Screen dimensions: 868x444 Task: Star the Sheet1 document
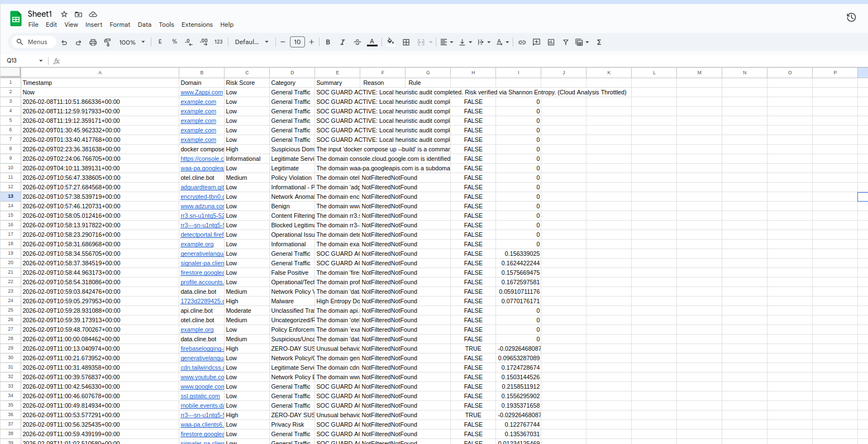click(64, 14)
